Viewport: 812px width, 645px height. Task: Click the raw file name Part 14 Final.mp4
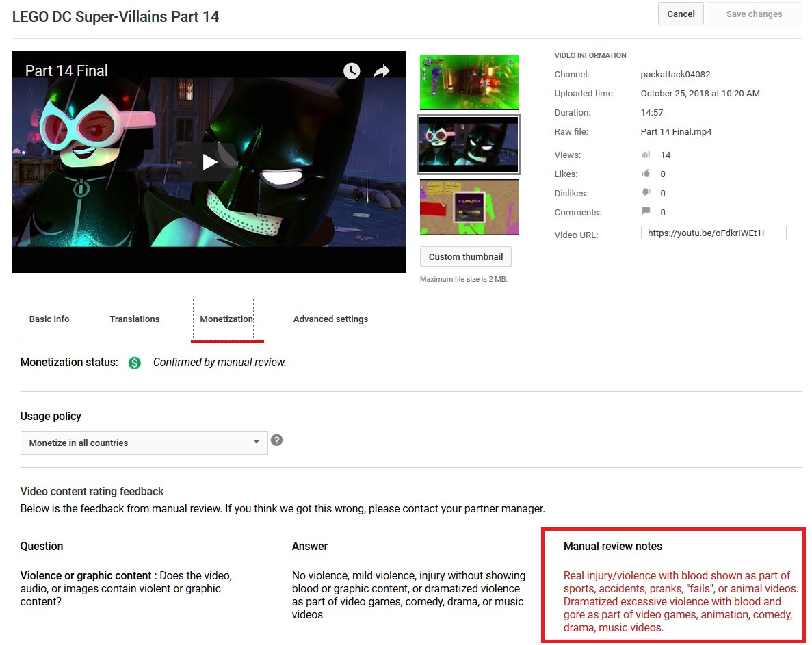(x=676, y=131)
